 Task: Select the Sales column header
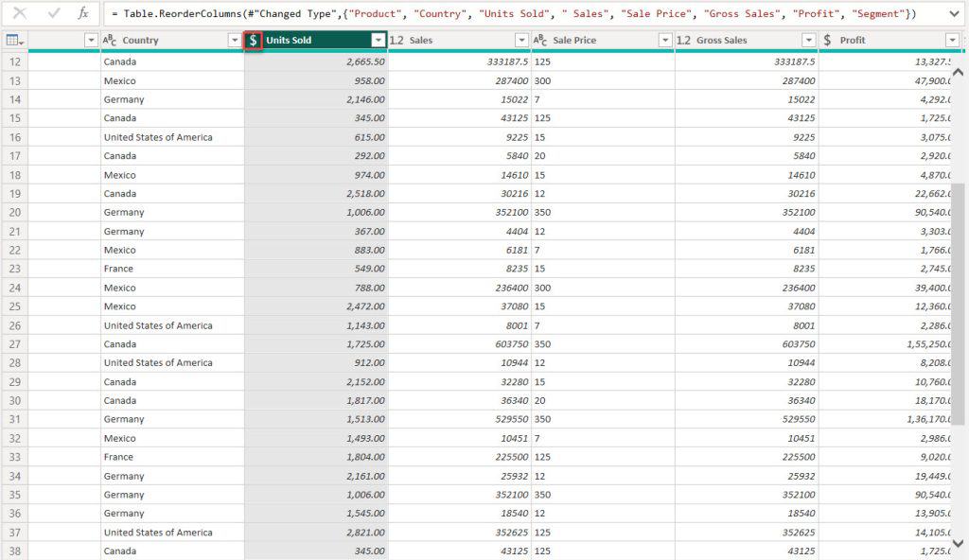pos(459,40)
